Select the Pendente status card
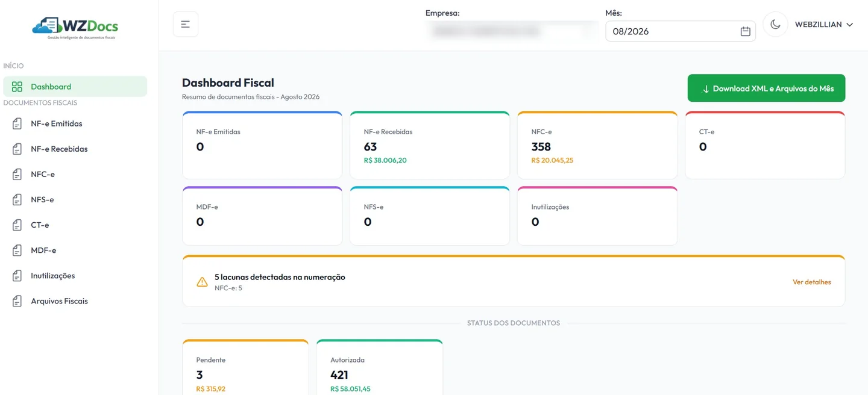 click(245, 367)
